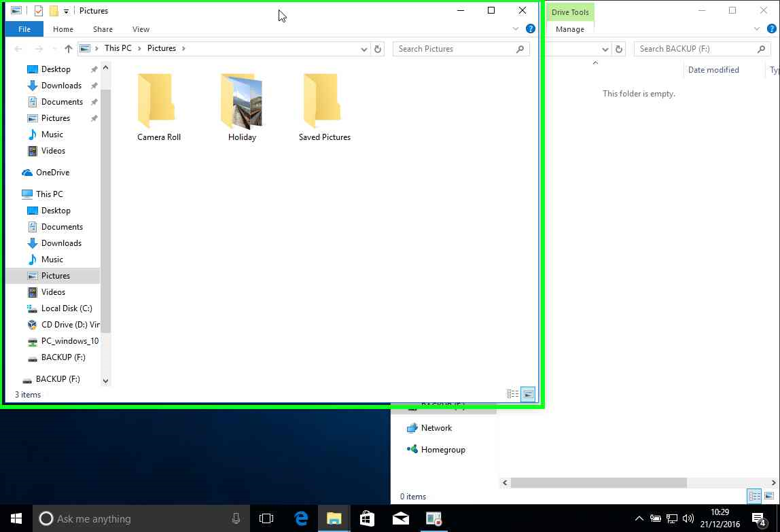780x532 pixels.
Task: Click the magnifier in Search BACKUP (F:) box
Action: [x=761, y=49]
